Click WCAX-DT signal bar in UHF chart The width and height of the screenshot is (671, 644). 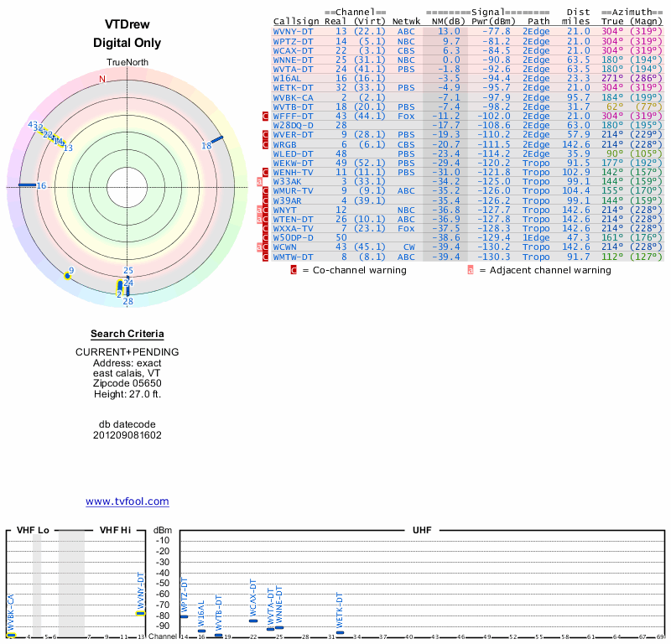pyautogui.click(x=253, y=621)
